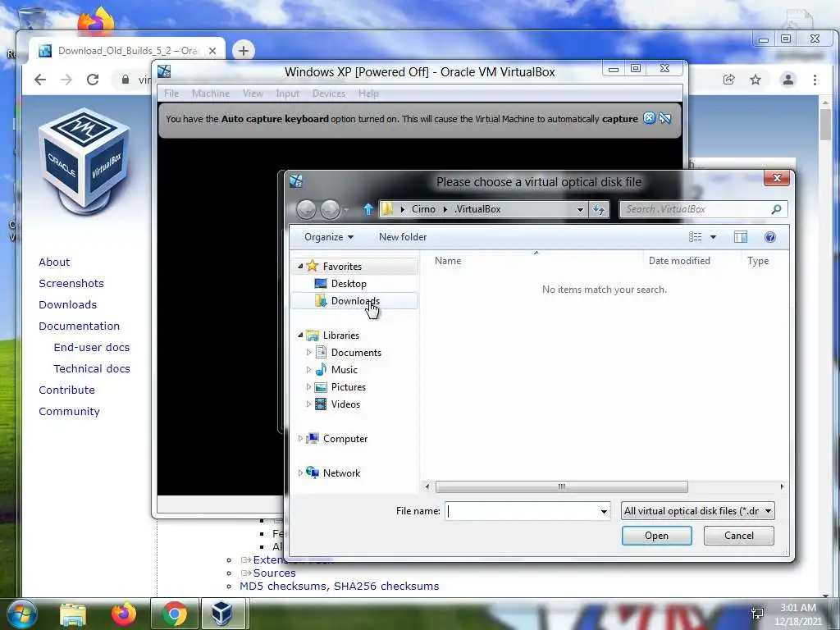Click the change view icon

pyautogui.click(x=696, y=237)
